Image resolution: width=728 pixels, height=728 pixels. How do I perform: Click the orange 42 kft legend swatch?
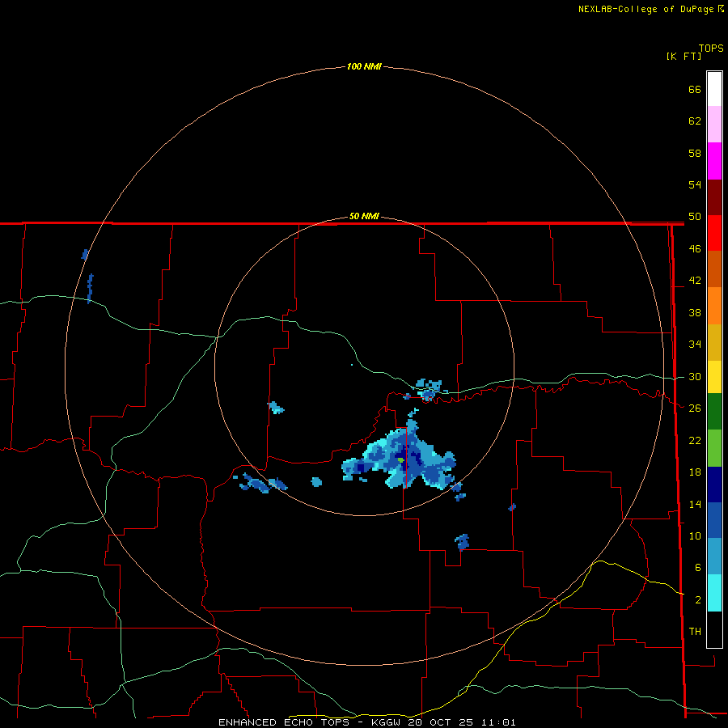[x=714, y=305]
